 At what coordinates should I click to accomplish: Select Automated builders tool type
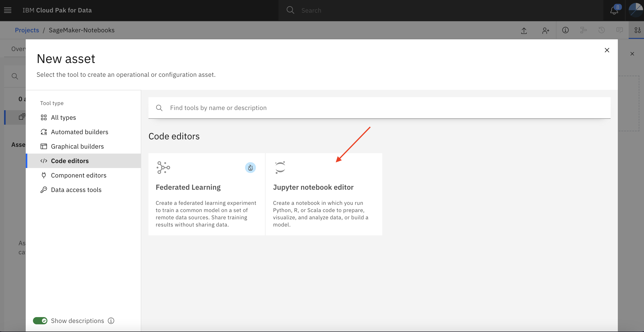(83, 132)
